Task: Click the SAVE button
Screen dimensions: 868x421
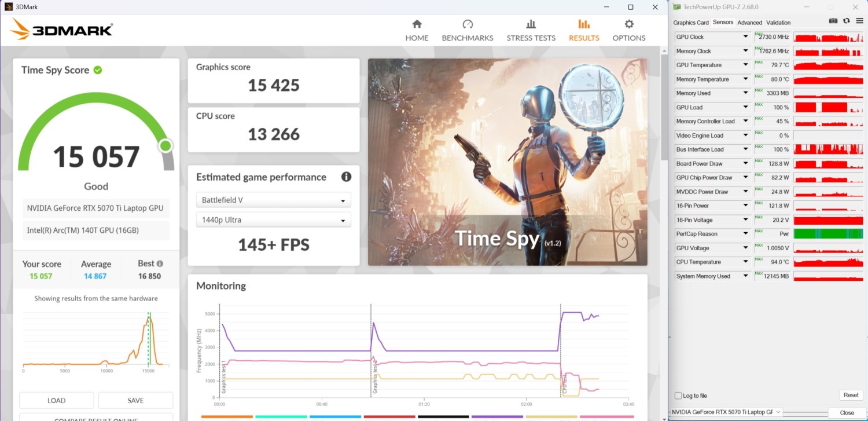Action: click(x=135, y=400)
